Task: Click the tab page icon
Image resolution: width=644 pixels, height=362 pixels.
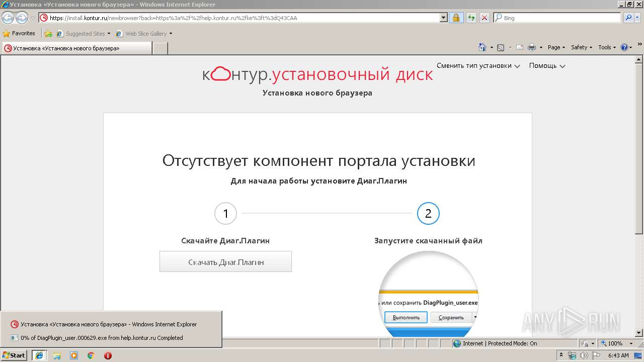Action: [8, 48]
